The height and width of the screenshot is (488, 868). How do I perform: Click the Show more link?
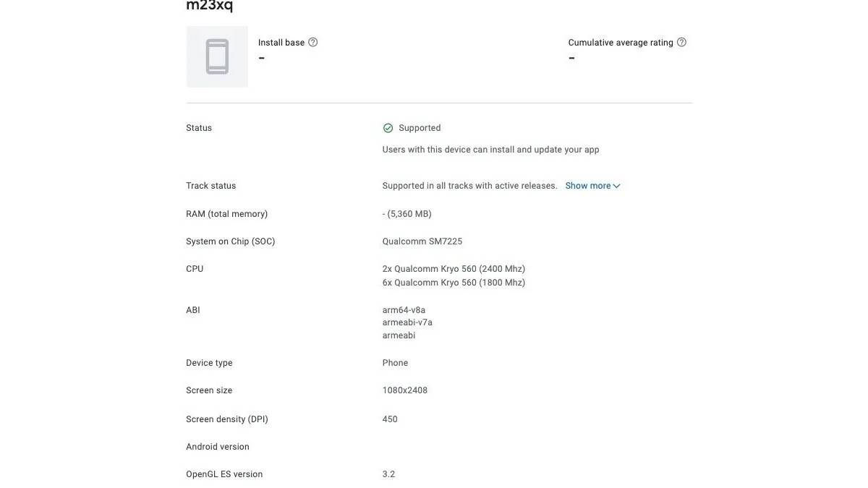pyautogui.click(x=588, y=186)
